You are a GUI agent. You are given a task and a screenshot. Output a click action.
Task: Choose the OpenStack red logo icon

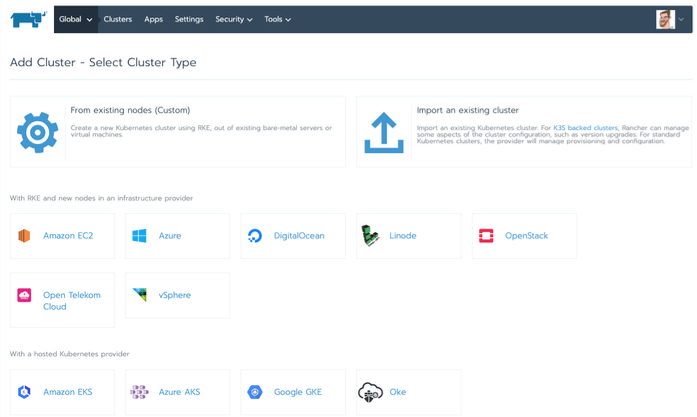[486, 236]
